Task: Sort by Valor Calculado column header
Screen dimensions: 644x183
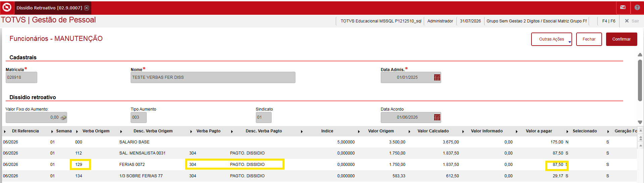Action: [433, 131]
